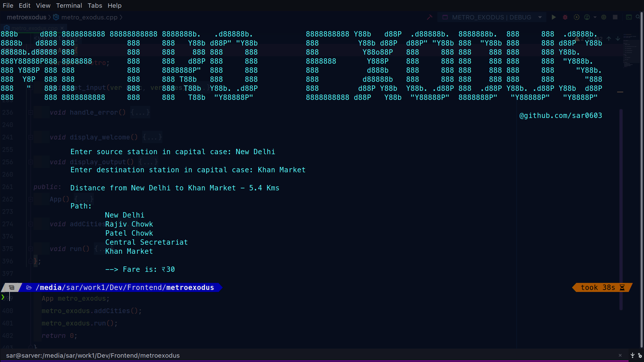Click the Build hammer icon

coord(429,17)
